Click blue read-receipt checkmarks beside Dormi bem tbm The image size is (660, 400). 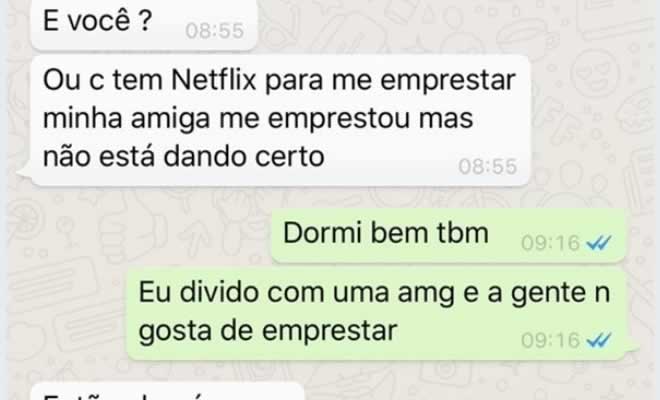[599, 243]
